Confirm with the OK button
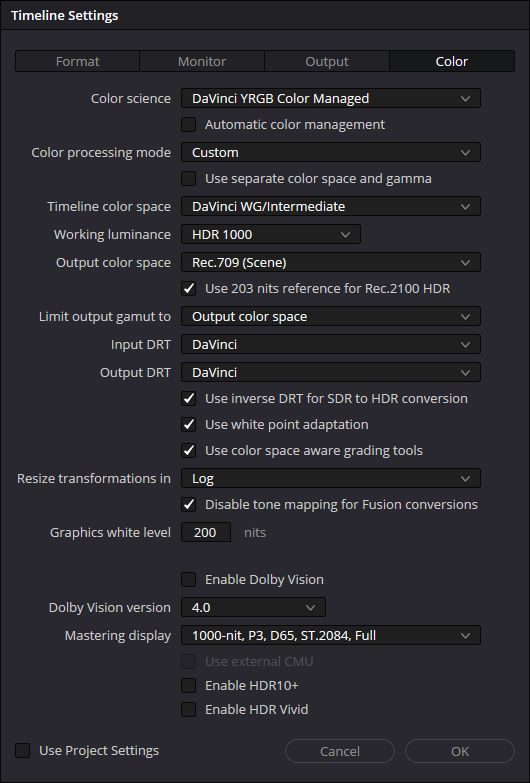 coord(460,751)
